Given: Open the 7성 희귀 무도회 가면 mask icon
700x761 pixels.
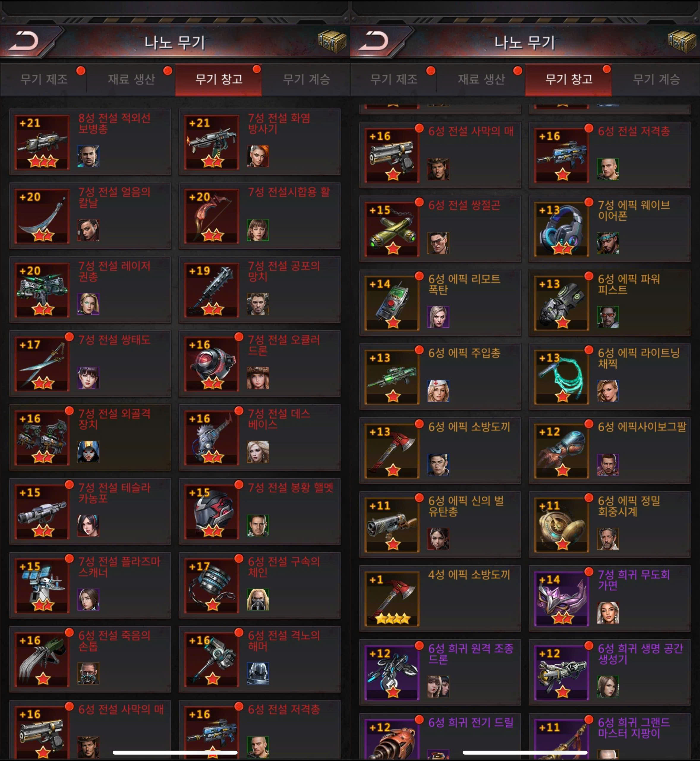Looking at the screenshot, I should 562,599.
